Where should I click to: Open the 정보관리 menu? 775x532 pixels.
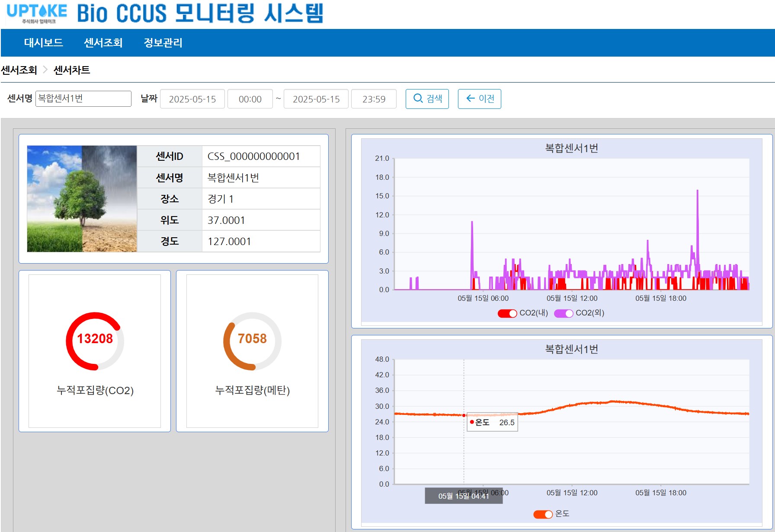[163, 43]
